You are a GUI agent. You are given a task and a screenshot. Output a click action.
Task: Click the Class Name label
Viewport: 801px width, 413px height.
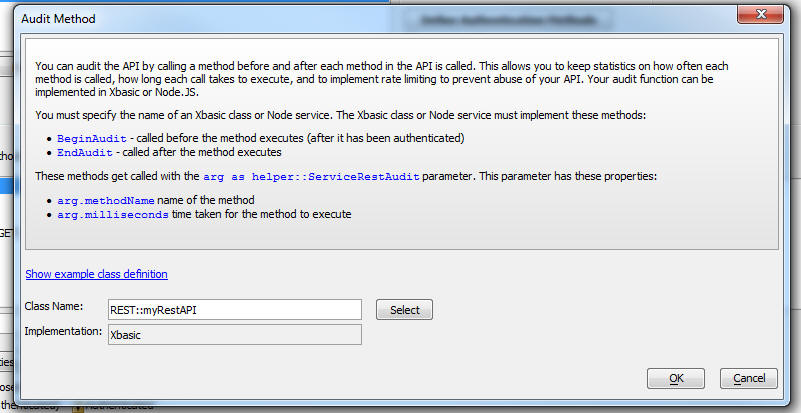click(54, 306)
